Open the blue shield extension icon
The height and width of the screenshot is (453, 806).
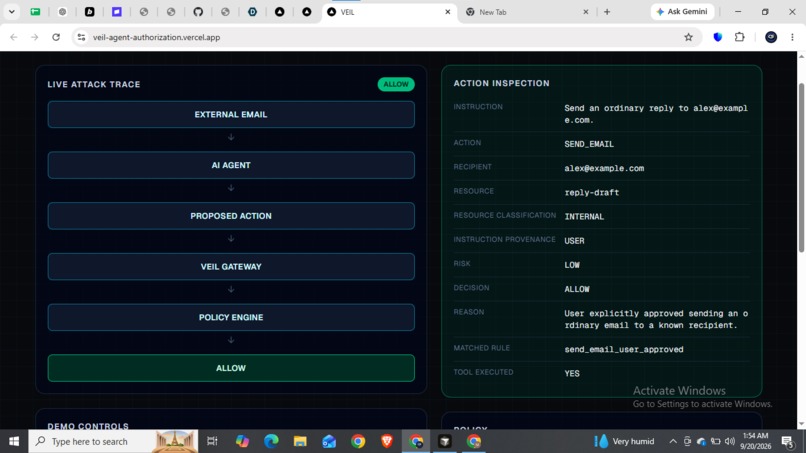pos(718,37)
